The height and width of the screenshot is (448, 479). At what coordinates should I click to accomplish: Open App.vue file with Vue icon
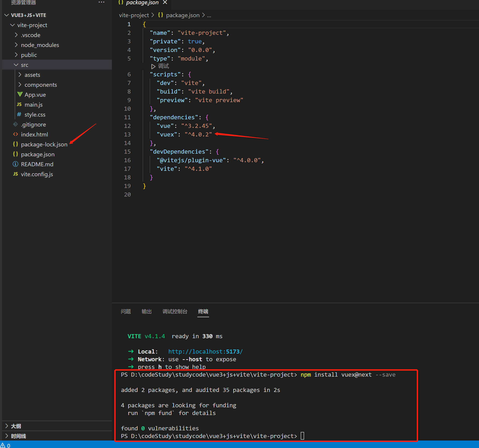35,95
